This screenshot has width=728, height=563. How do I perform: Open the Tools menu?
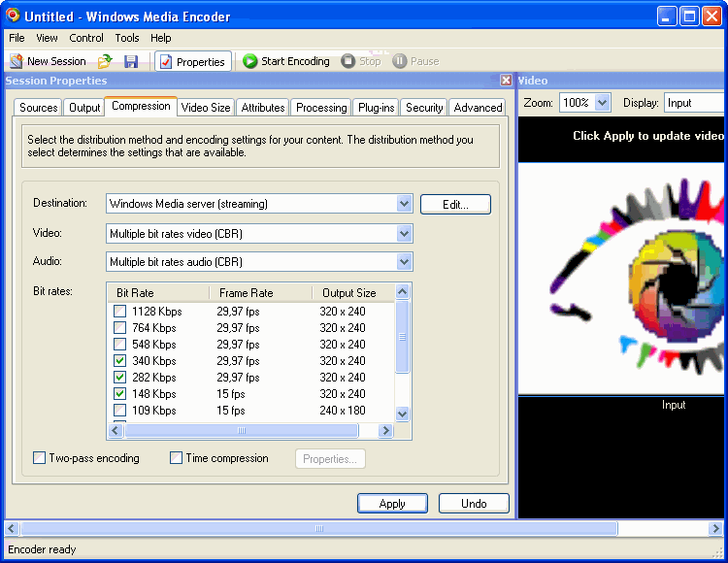(127, 38)
